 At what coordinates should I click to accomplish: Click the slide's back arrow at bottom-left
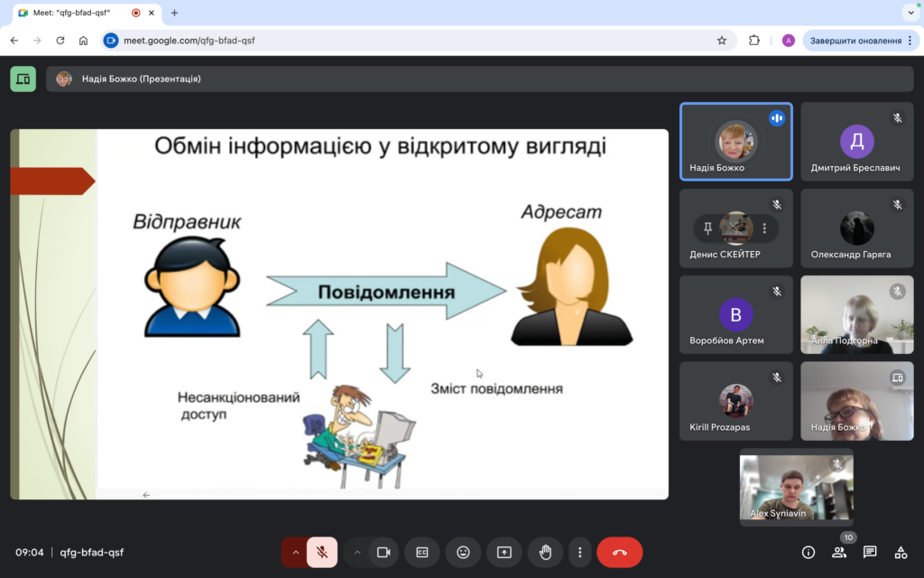[x=146, y=495]
